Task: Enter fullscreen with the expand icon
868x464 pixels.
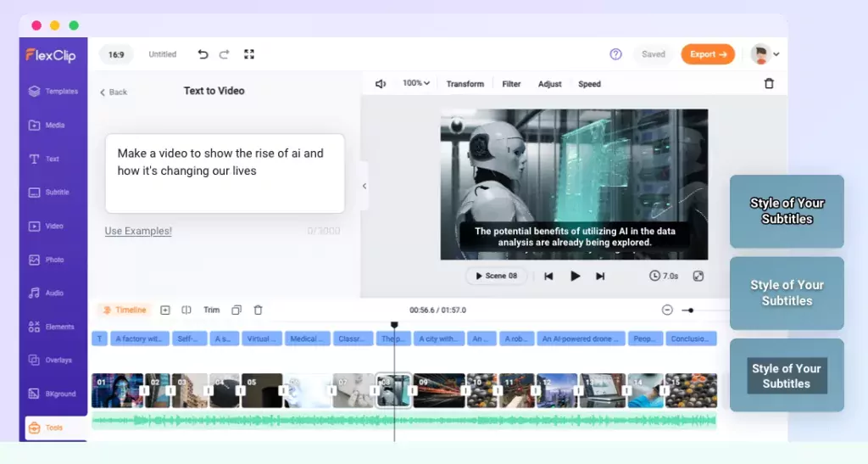Action: [249, 54]
